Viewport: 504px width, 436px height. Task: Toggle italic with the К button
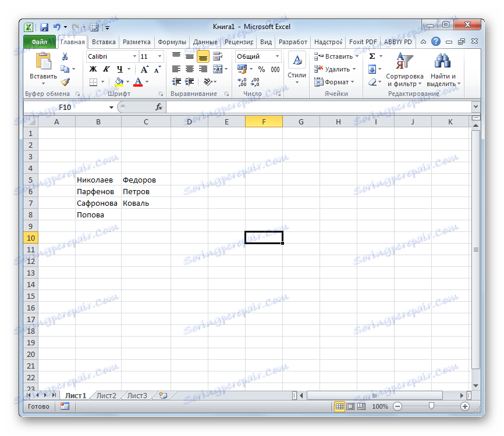point(106,69)
